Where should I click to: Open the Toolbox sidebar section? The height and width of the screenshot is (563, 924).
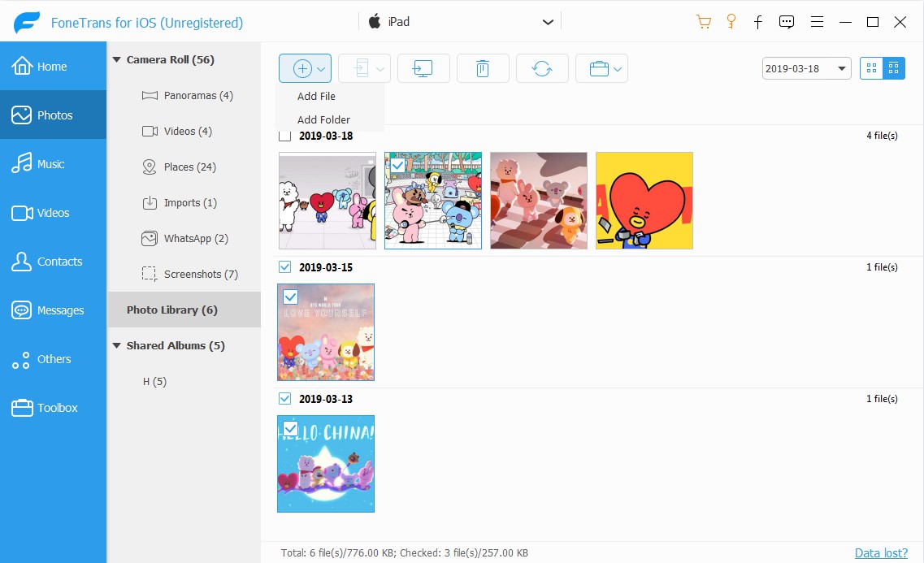(53, 408)
